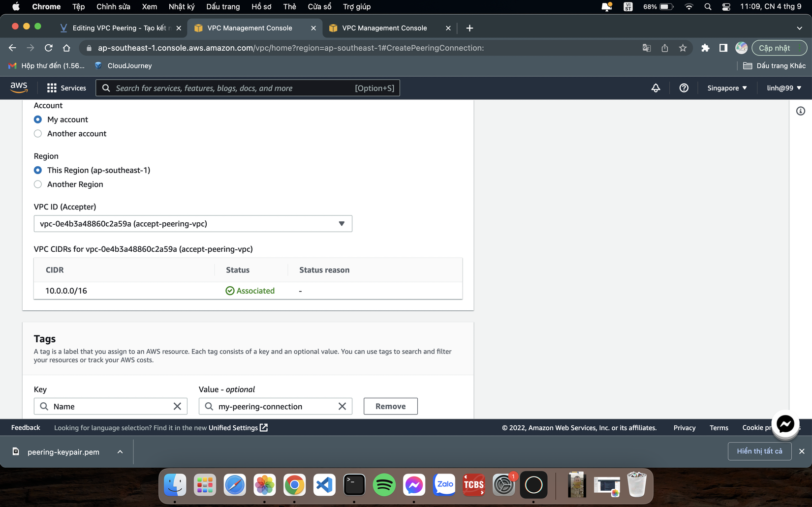Expand the VPC ID (Accepter) dropdown
This screenshot has height=507, width=812.
[x=193, y=224]
